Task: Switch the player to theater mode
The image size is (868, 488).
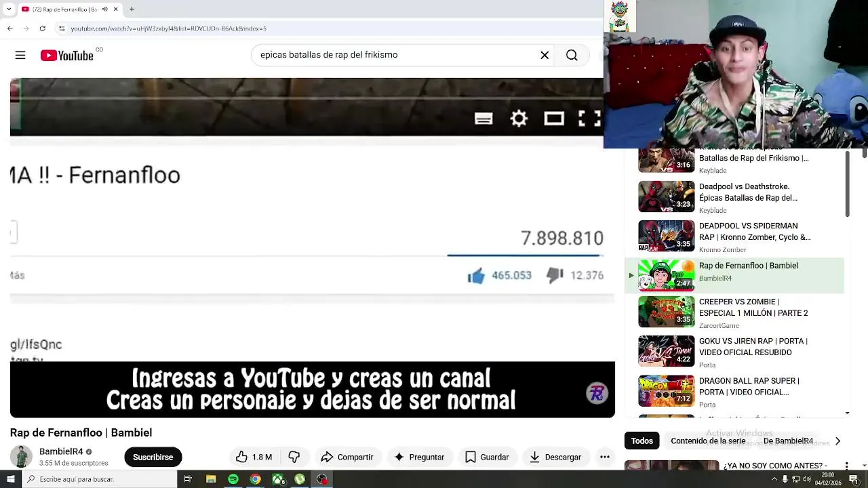Action: [554, 119]
